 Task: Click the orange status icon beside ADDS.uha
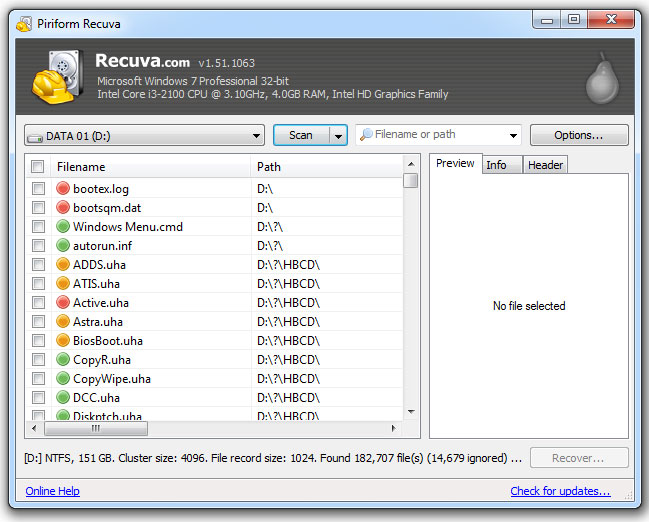pos(63,265)
